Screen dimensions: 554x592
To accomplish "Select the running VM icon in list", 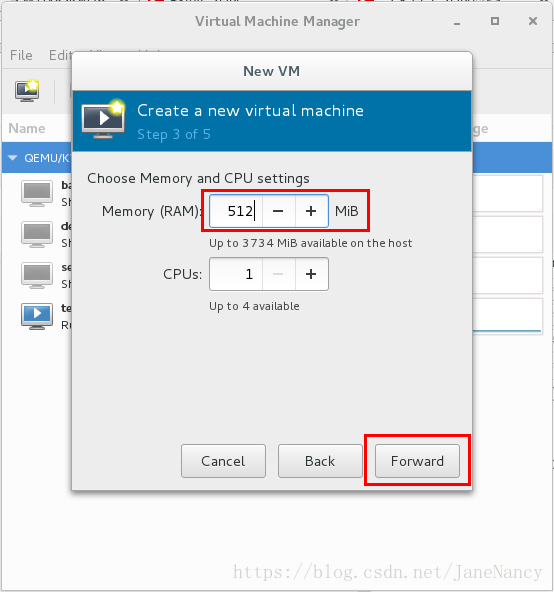I will coord(37,316).
